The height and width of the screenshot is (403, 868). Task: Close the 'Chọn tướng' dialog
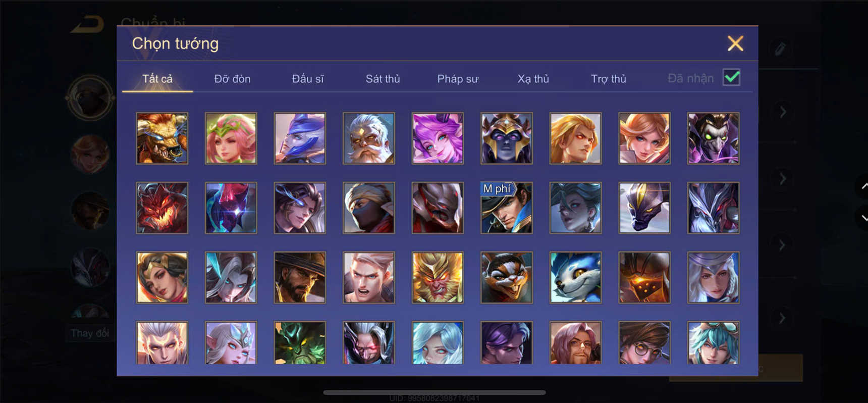coord(735,43)
